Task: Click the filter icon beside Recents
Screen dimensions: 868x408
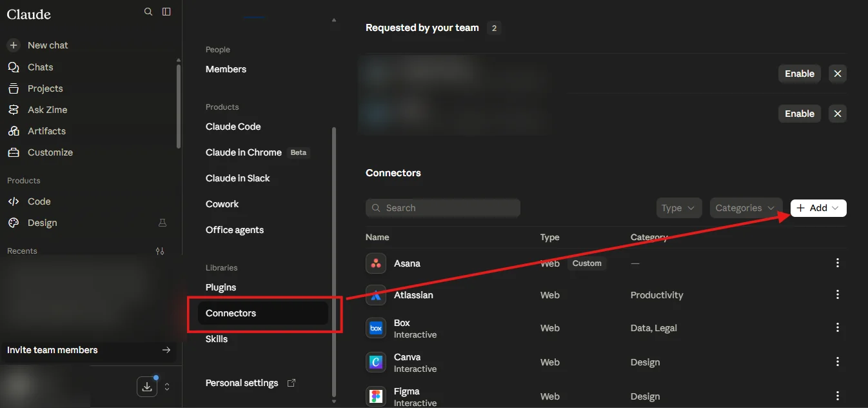Action: [160, 251]
